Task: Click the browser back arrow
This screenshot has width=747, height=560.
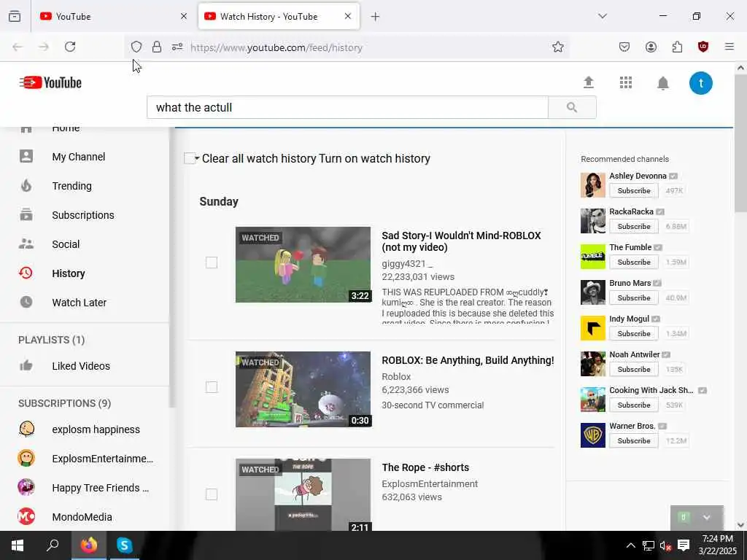Action: (x=18, y=47)
